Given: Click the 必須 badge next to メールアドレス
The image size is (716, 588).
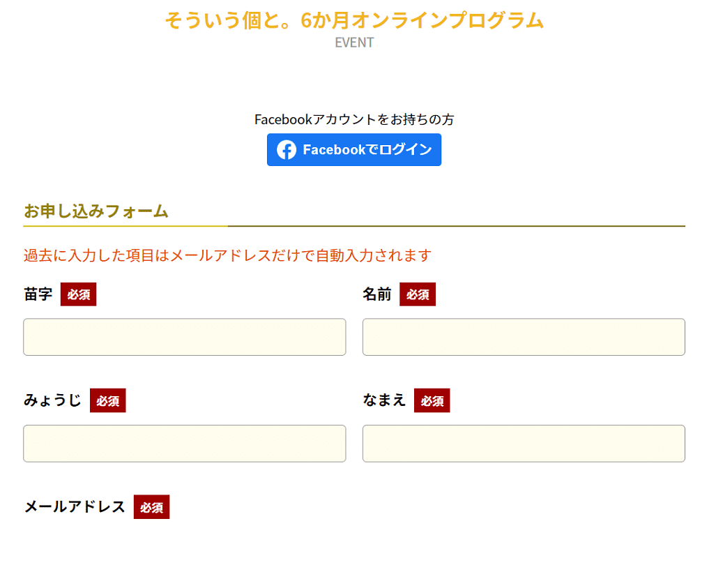Looking at the screenshot, I should 151,507.
